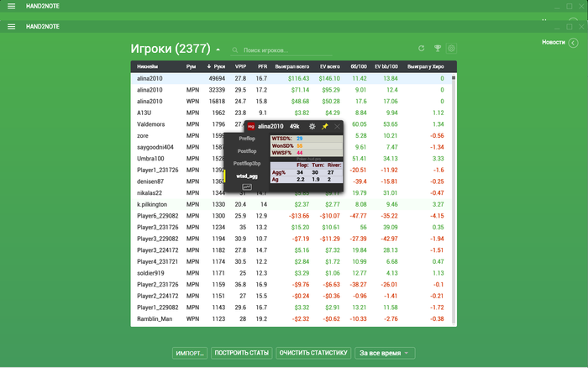Select player denisen87 row
Viewport: 588px width, 368px height.
pos(291,181)
